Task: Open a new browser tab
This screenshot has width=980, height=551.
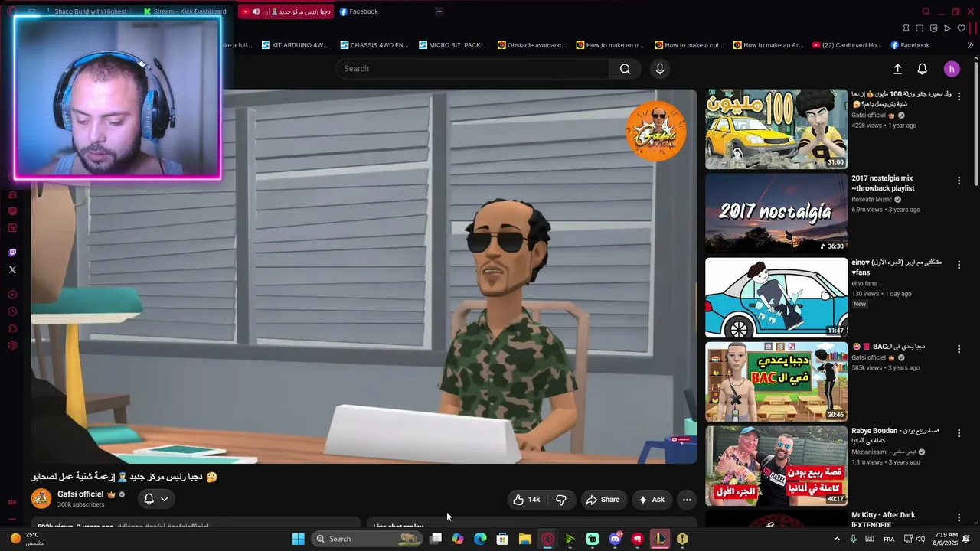Action: (x=439, y=11)
